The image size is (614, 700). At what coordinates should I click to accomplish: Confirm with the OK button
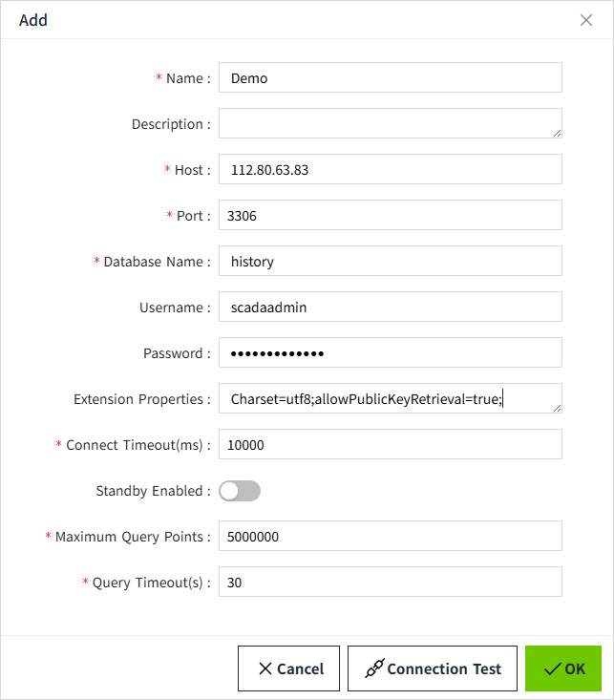click(563, 668)
